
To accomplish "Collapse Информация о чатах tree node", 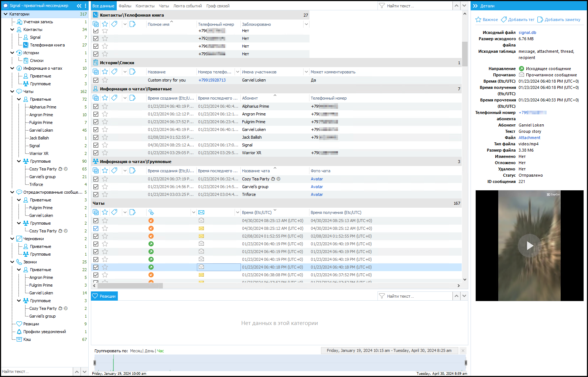I will tap(12, 68).
